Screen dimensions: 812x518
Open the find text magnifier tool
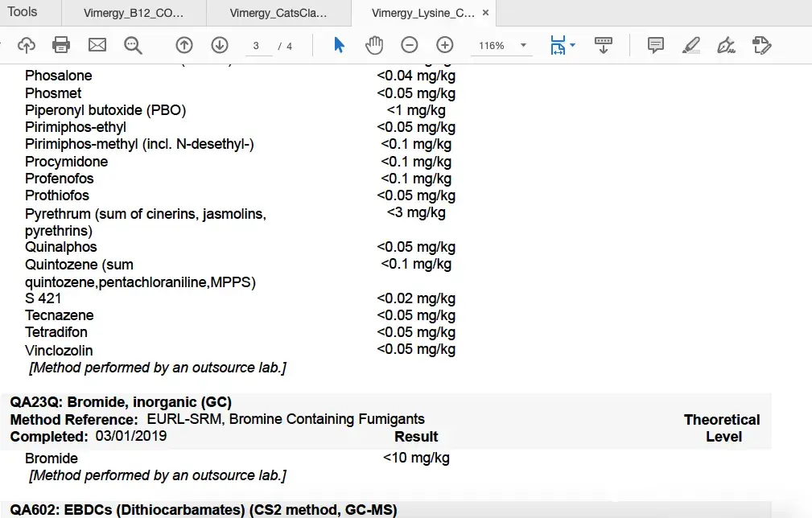click(x=133, y=45)
